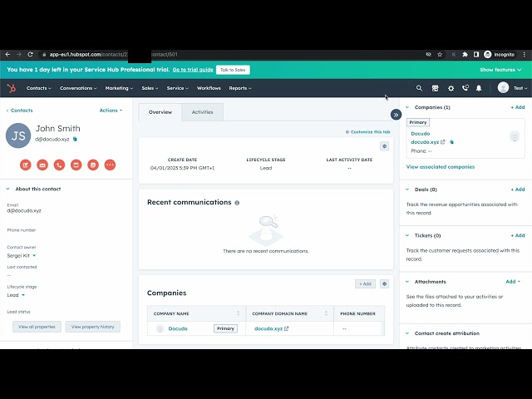
Task: Copy the email under John Smith's name
Action: click(75, 139)
